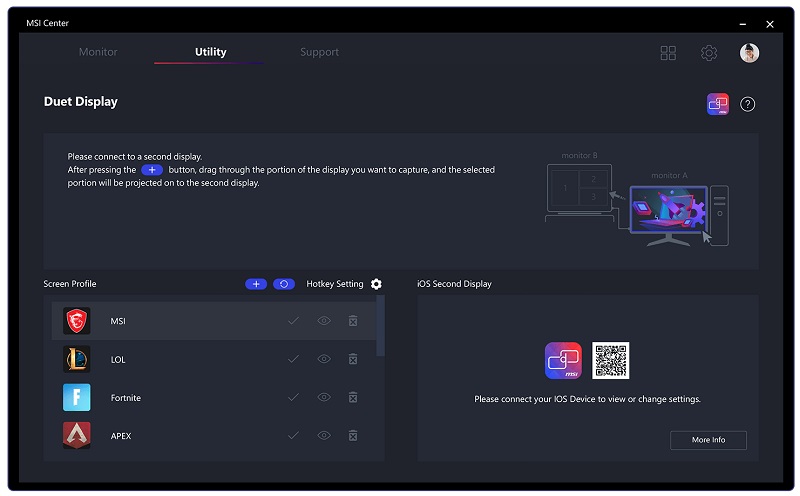Open MSI Center settings gear
The height and width of the screenshot is (496, 800).
click(x=709, y=53)
